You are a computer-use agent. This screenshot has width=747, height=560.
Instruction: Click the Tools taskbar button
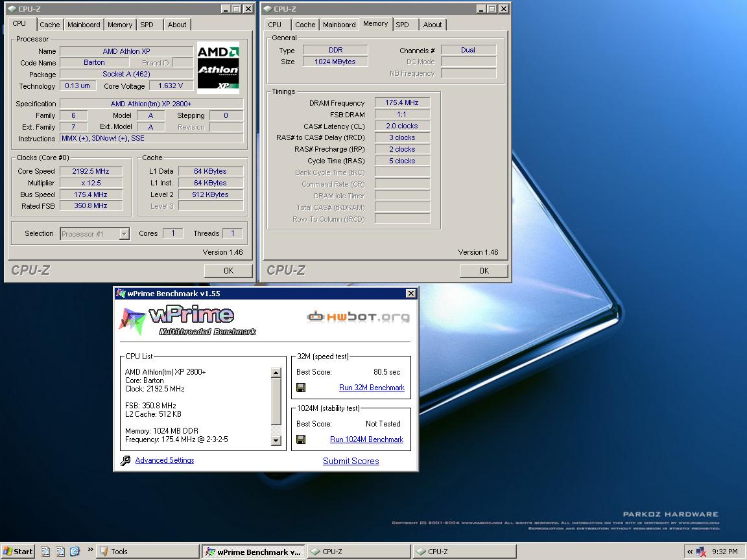(148, 552)
